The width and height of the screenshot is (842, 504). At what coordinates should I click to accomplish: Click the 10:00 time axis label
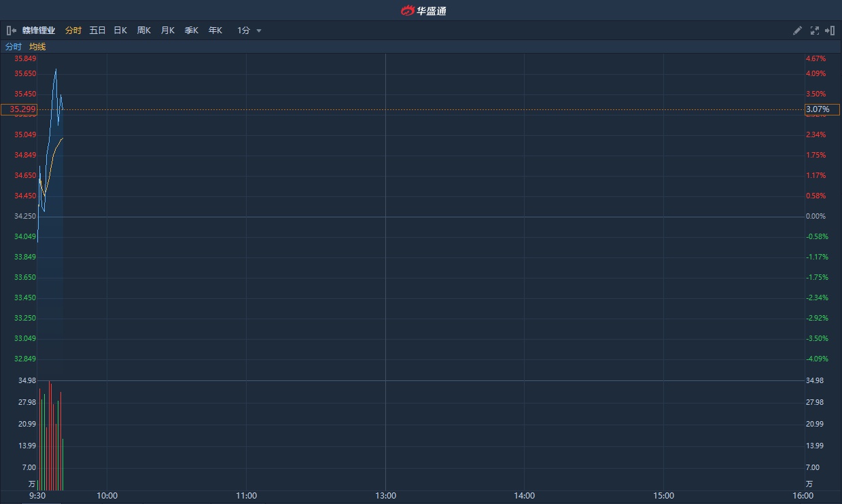107,496
